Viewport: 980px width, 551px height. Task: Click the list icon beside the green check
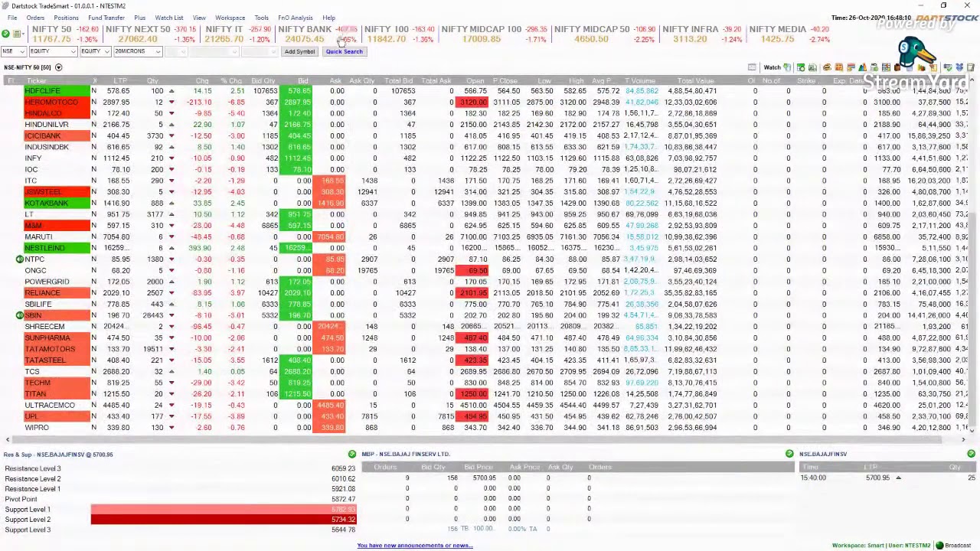[17, 34]
